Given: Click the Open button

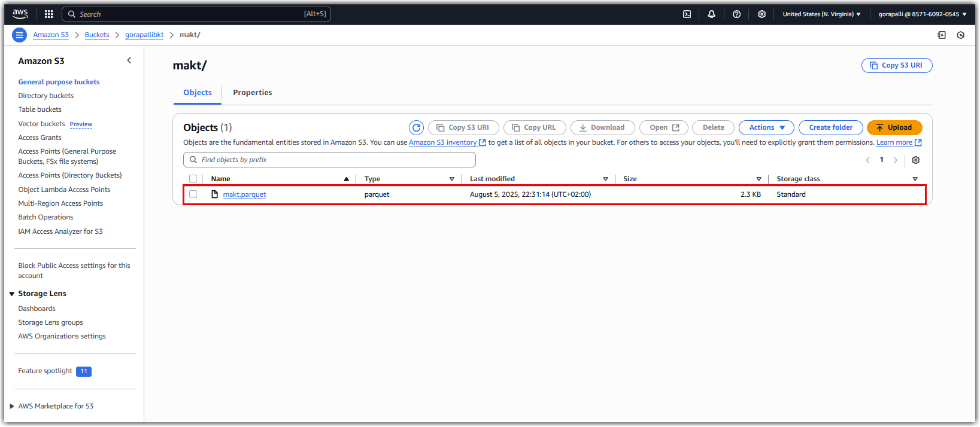Looking at the screenshot, I should (x=664, y=127).
